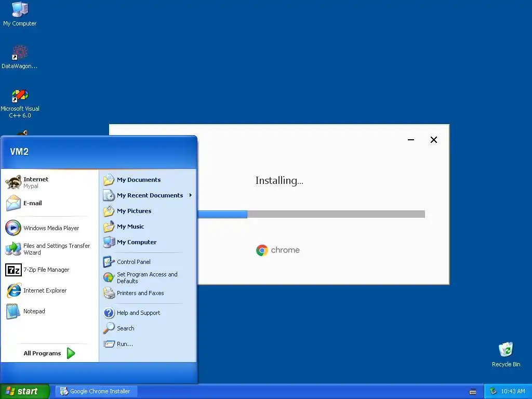
Task: Click the chrome logo in installer
Action: click(278, 250)
